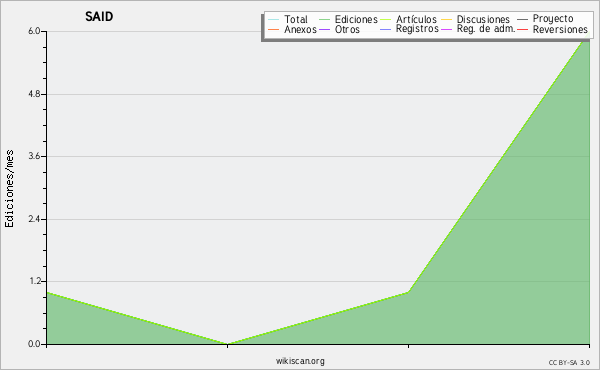The width and height of the screenshot is (600, 370).
Task: Click the CC BY-SA 3.0 license text
Action: click(x=569, y=363)
